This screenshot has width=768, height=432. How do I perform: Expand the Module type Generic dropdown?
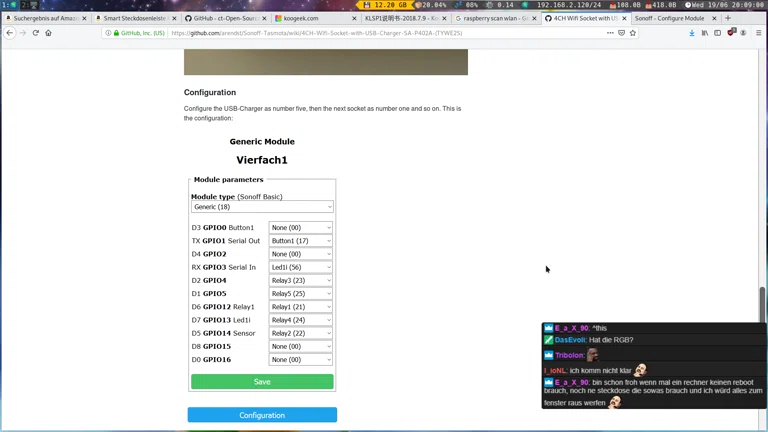click(262, 207)
